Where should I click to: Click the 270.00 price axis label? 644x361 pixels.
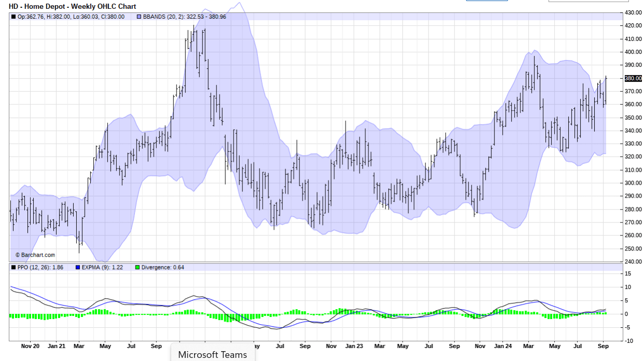(x=633, y=223)
